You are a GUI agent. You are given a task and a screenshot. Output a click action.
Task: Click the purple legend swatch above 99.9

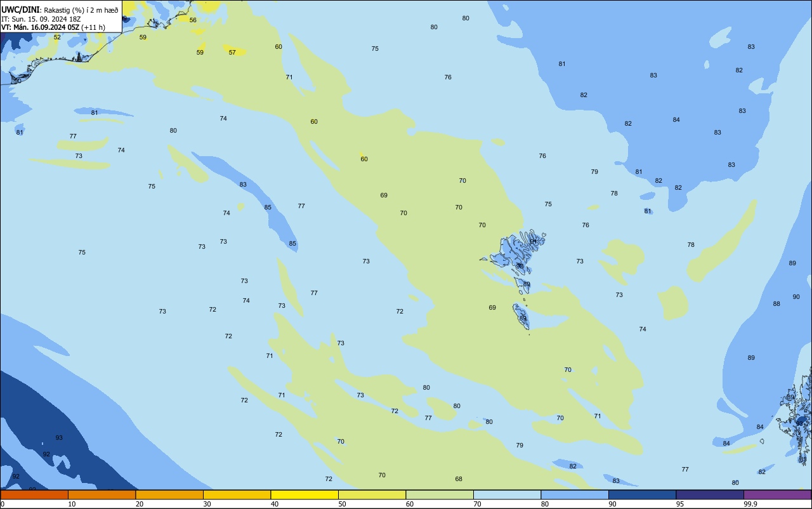point(777,494)
